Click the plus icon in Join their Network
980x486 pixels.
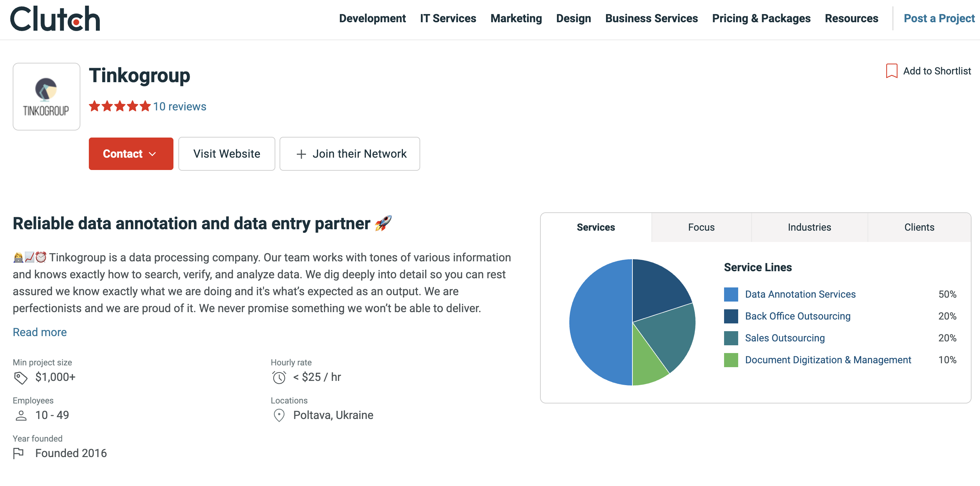[301, 154]
